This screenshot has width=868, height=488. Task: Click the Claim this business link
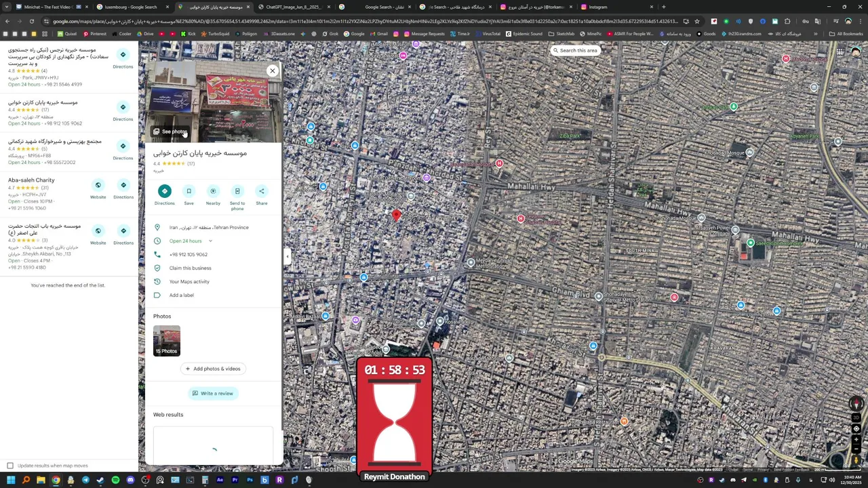click(x=190, y=268)
